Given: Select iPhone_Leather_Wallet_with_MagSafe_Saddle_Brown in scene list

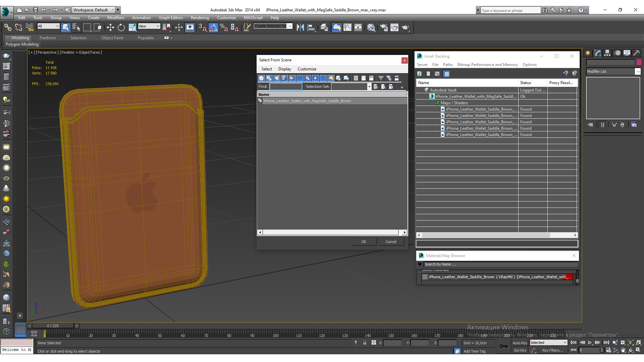Looking at the screenshot, I should click(332, 101).
